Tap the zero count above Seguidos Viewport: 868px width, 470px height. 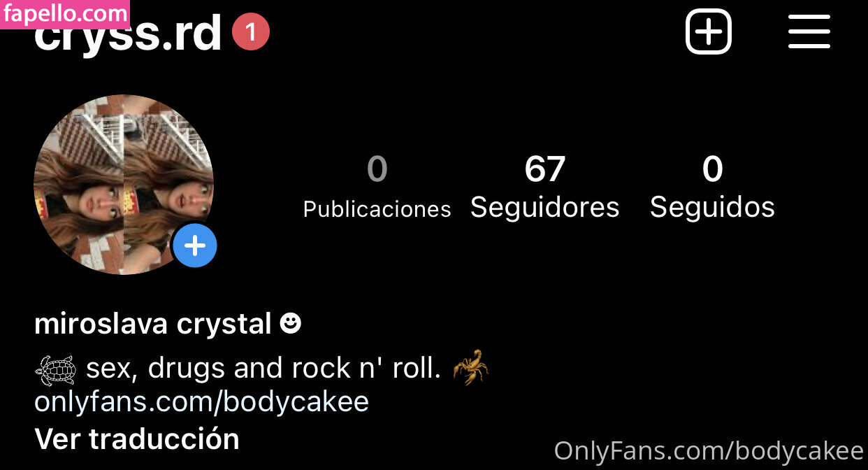712,169
